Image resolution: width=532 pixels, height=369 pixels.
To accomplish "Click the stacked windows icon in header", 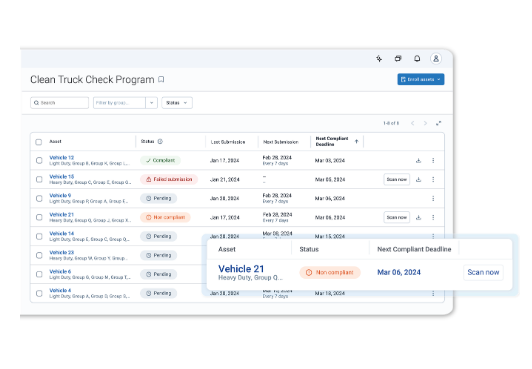I will tap(398, 59).
